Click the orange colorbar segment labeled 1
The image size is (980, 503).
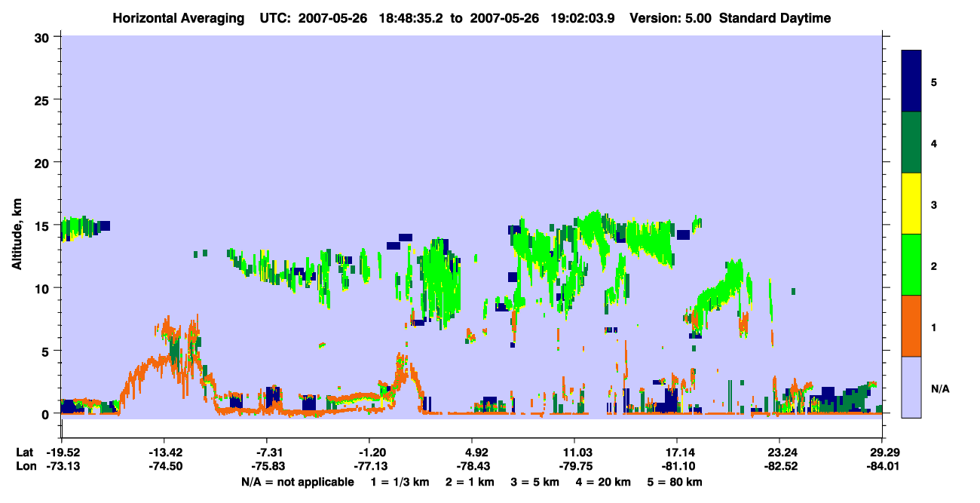coord(911,325)
